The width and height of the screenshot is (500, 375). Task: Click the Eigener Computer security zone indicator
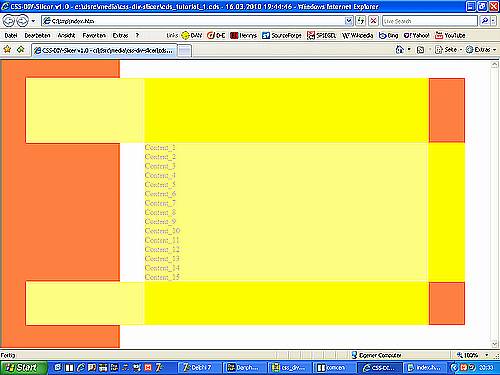click(x=377, y=355)
